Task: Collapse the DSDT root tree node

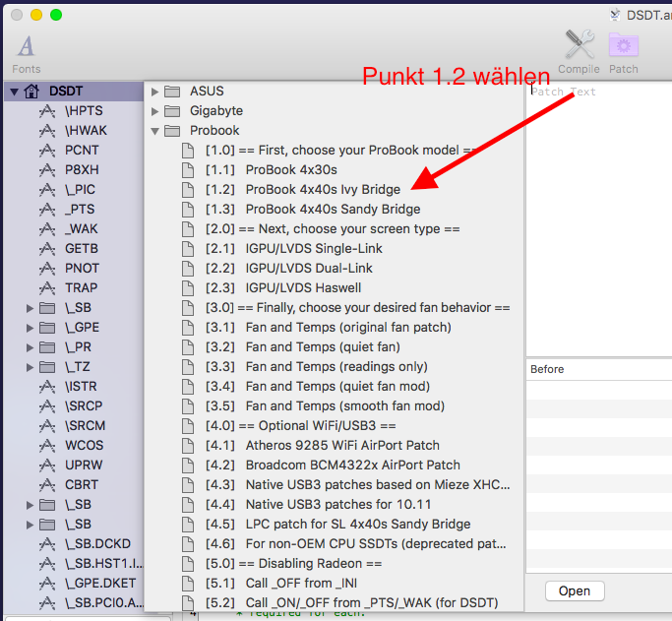Action: coord(14,92)
